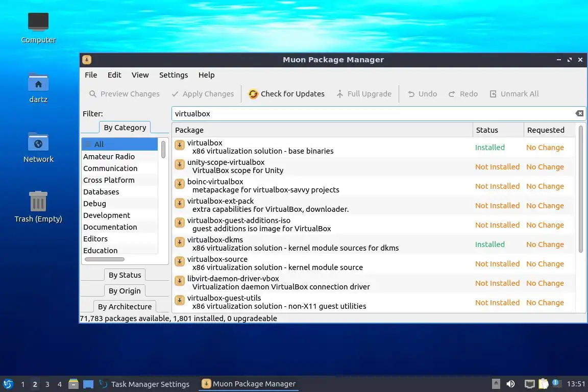Image resolution: width=588 pixels, height=392 pixels.
Task: Click the package icon beside virtualbox
Action: (x=180, y=145)
